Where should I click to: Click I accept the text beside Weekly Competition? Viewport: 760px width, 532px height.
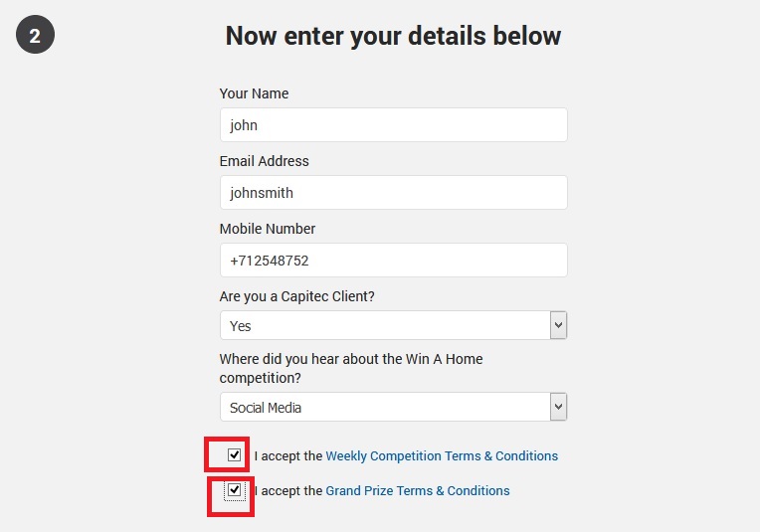(288, 456)
